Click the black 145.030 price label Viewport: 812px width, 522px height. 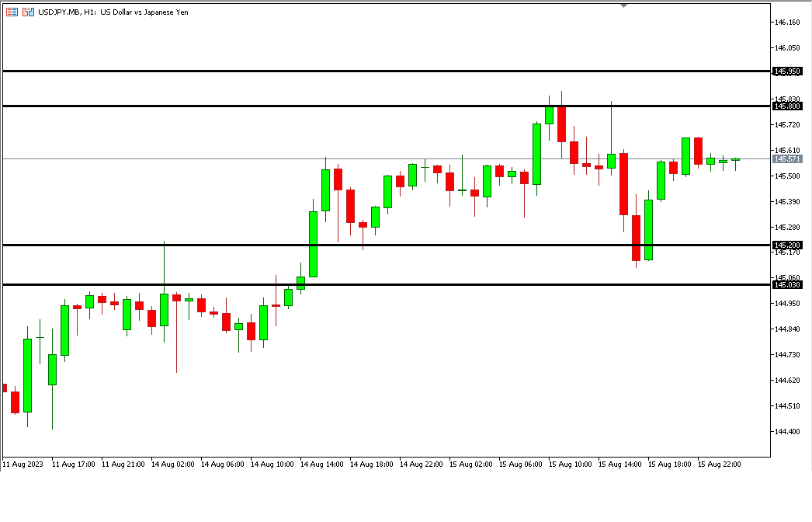pyautogui.click(x=787, y=284)
